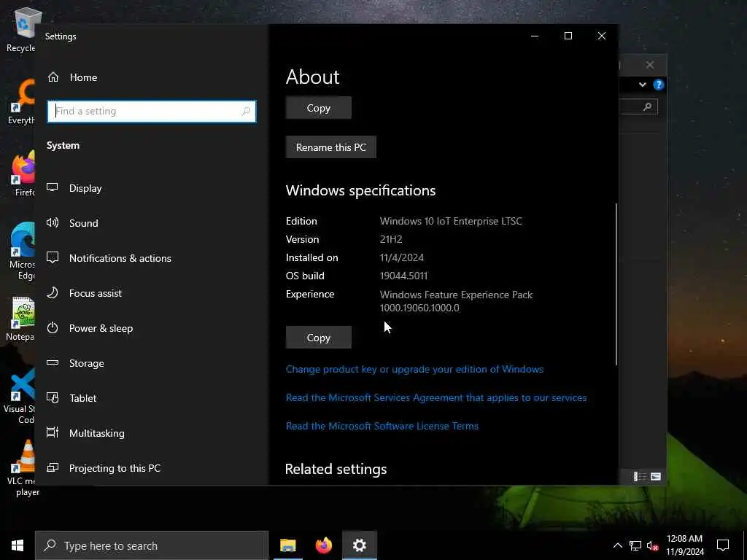
Task: Select the installed date 11/4/2024
Action: 402,257
